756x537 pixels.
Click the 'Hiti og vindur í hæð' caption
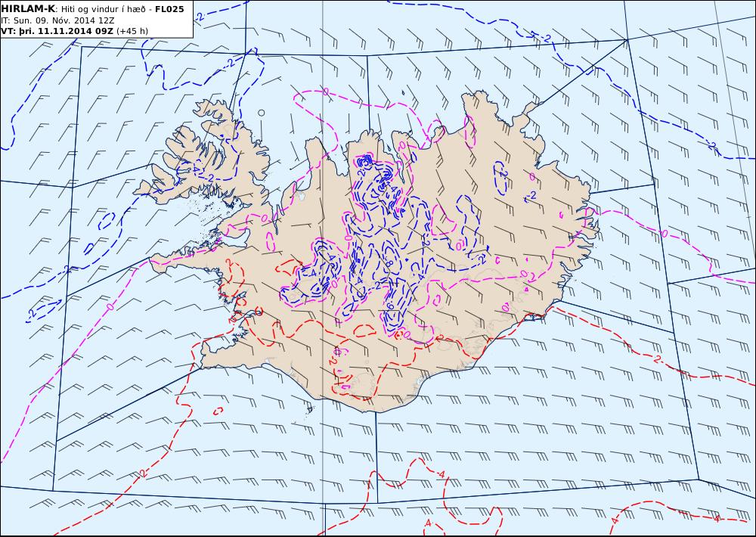click(x=103, y=10)
